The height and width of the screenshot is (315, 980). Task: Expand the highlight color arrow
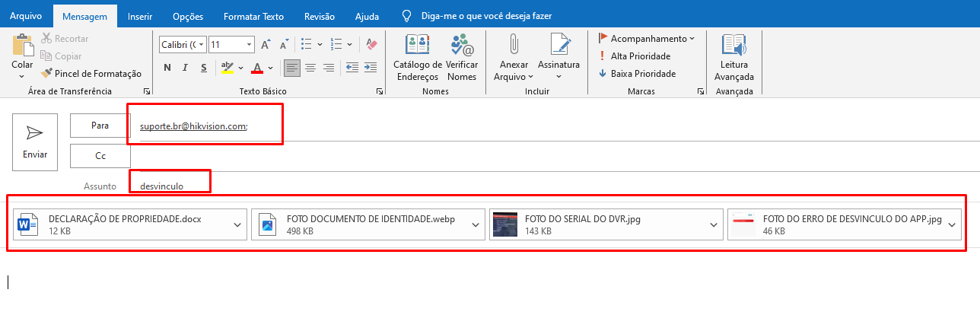point(240,68)
